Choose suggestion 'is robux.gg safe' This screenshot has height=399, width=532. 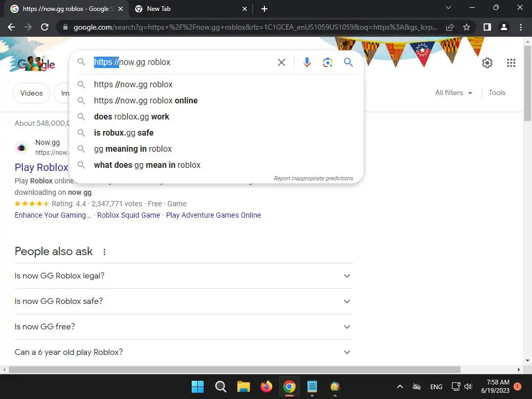point(217,132)
